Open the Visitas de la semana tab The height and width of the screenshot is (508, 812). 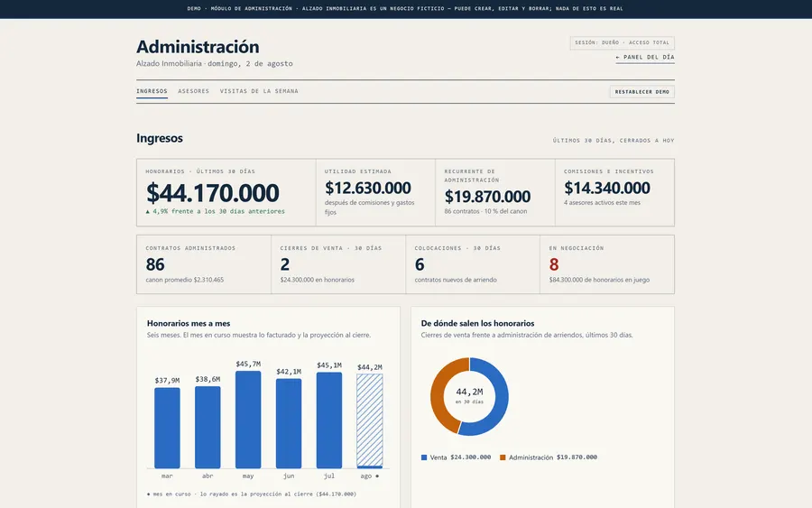coord(259,91)
